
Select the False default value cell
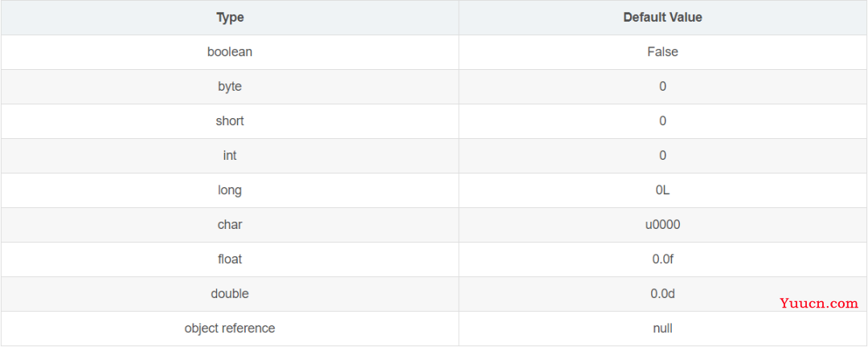662,52
